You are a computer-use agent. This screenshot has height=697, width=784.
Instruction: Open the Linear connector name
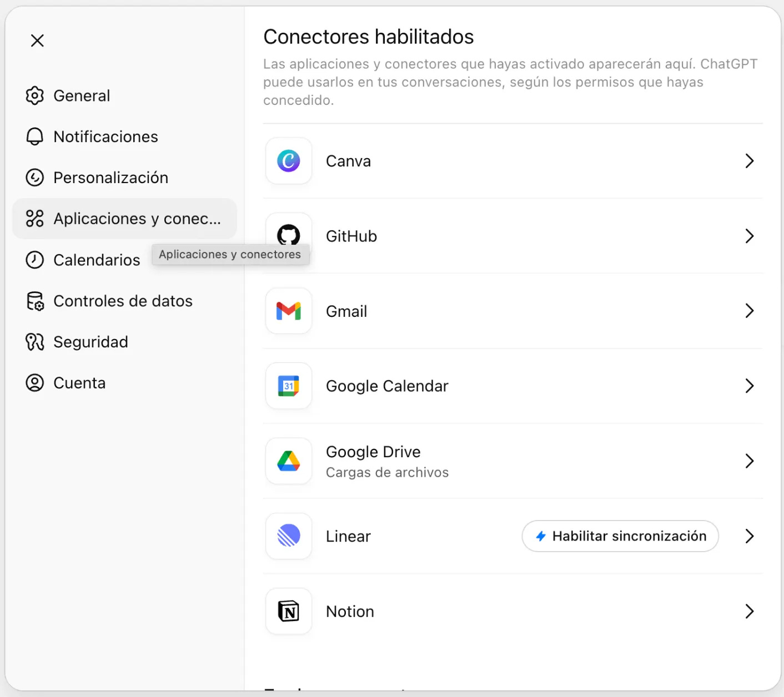[348, 536]
